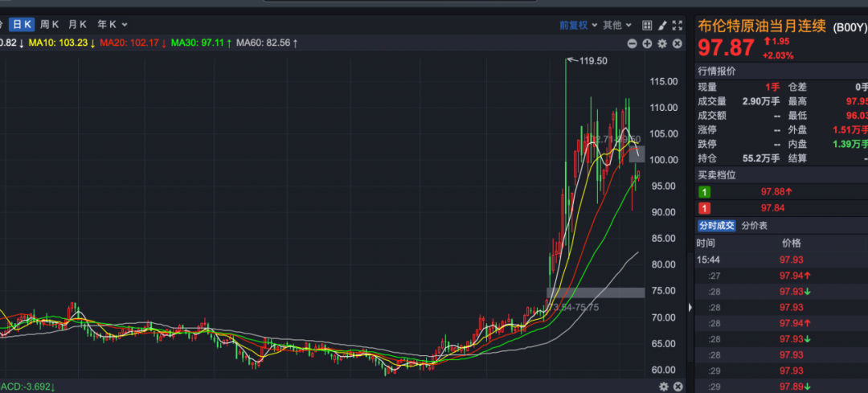
Task: Remove MA indicator with X circle
Action: (x=677, y=43)
